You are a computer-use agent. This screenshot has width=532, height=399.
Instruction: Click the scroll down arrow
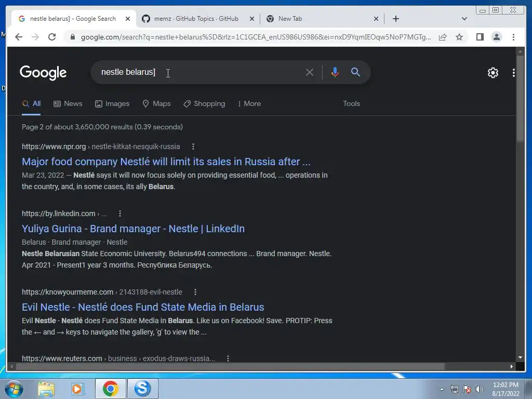(x=520, y=357)
